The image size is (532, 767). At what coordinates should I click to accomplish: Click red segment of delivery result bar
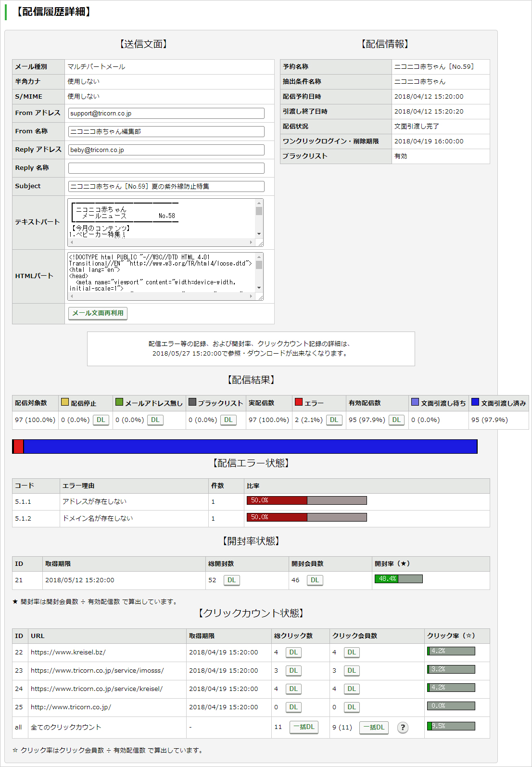18,447
